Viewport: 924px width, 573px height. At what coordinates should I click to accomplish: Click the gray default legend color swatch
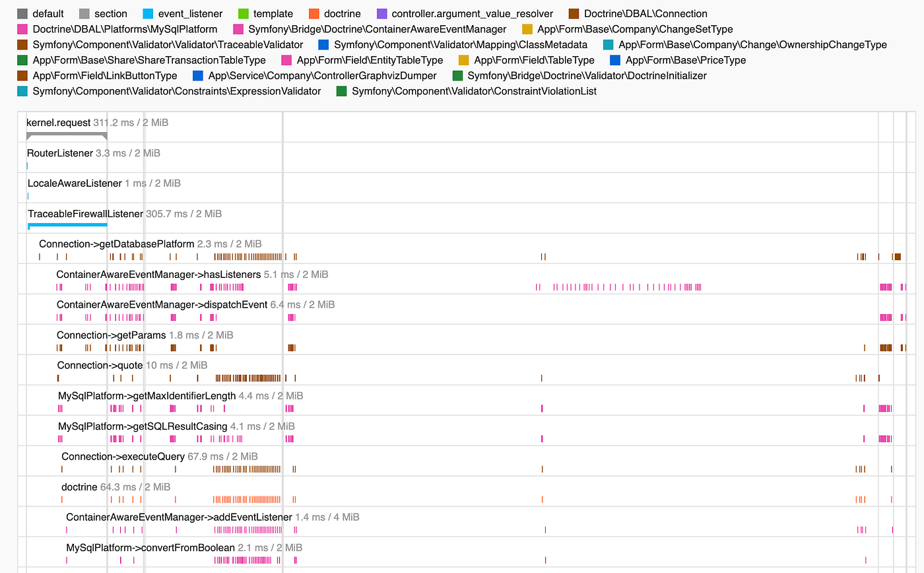click(22, 13)
